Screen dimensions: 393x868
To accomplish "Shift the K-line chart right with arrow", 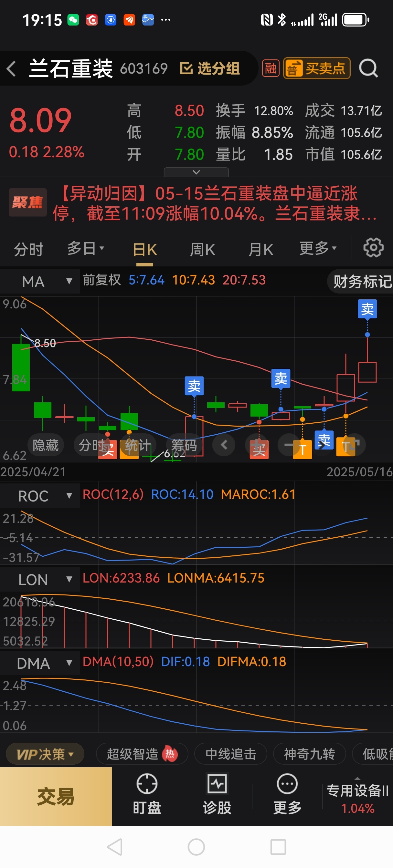I will coord(322,445).
